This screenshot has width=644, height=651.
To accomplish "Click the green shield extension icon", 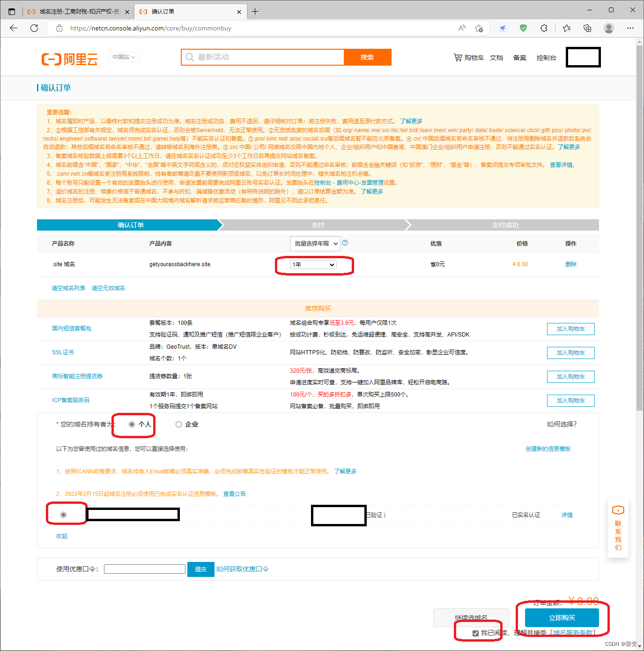I will pos(523,28).
